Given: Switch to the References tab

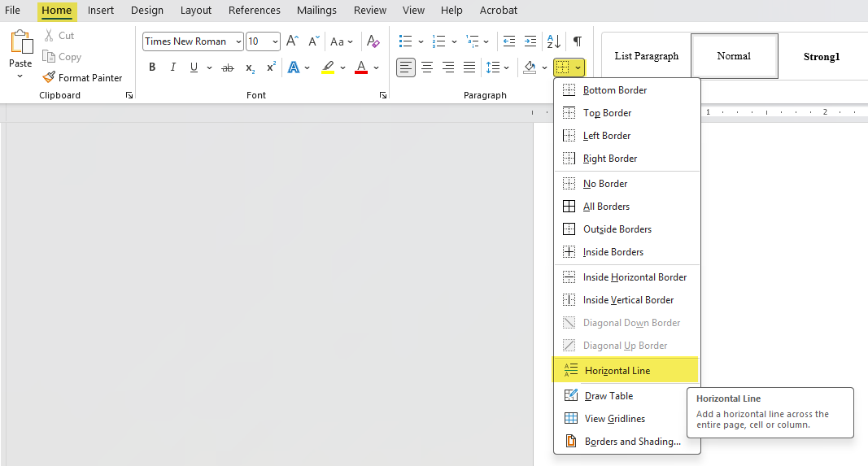Looking at the screenshot, I should click(255, 10).
